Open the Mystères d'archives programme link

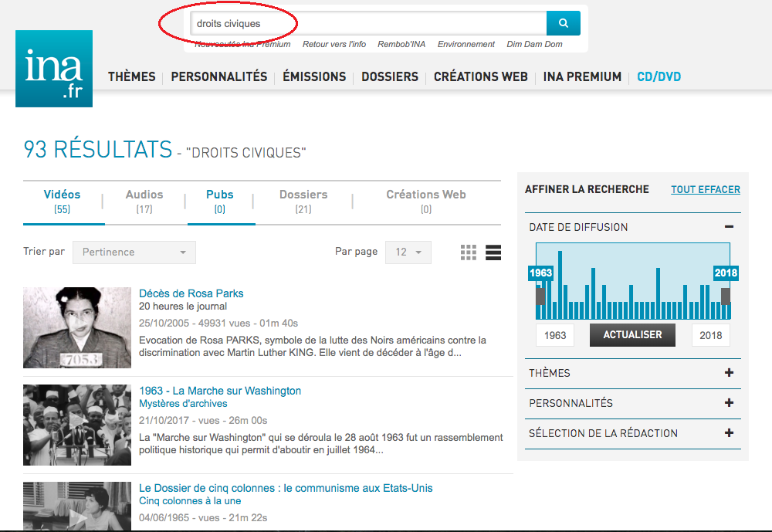point(183,404)
